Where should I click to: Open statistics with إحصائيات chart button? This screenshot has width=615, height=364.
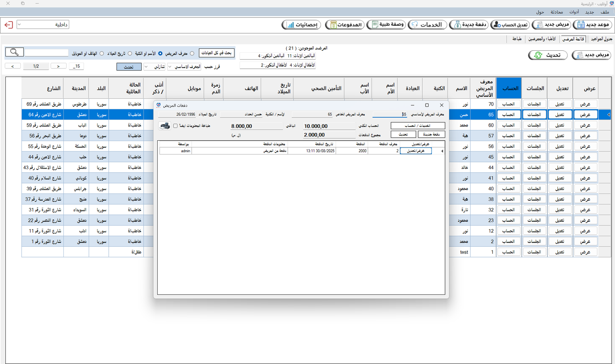tap(301, 25)
